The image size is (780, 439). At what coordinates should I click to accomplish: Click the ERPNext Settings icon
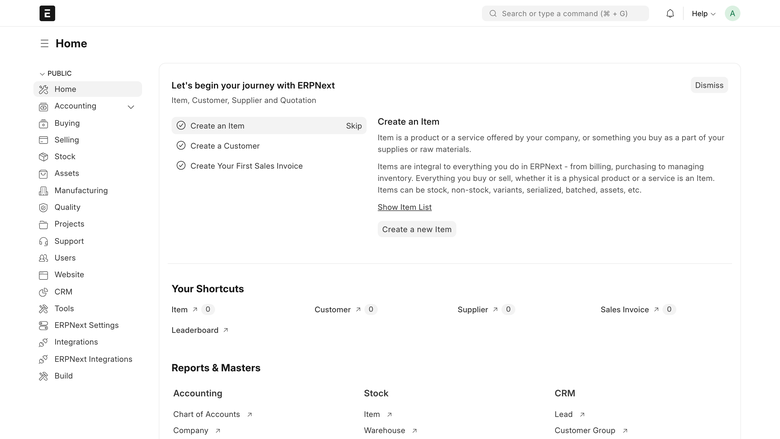[x=44, y=326]
